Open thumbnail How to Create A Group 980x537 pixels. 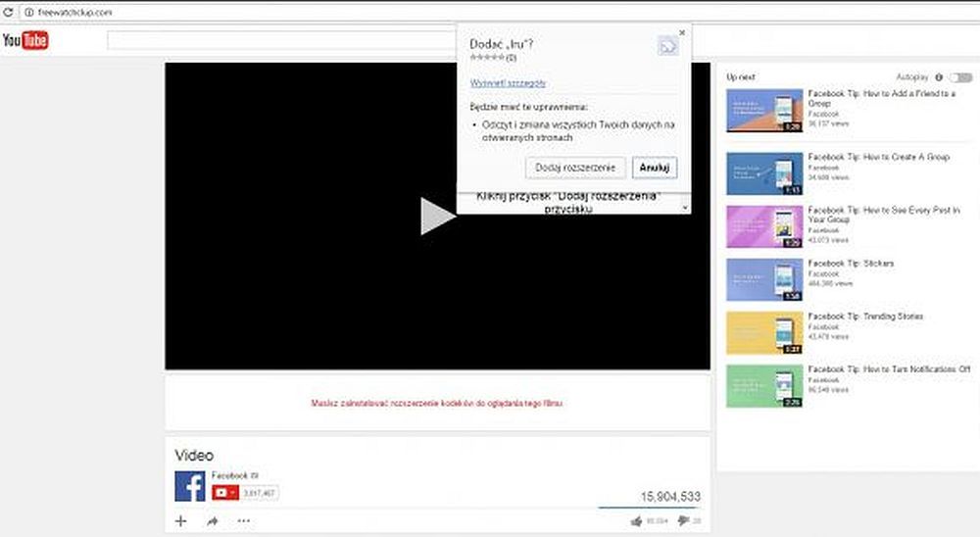click(x=764, y=173)
